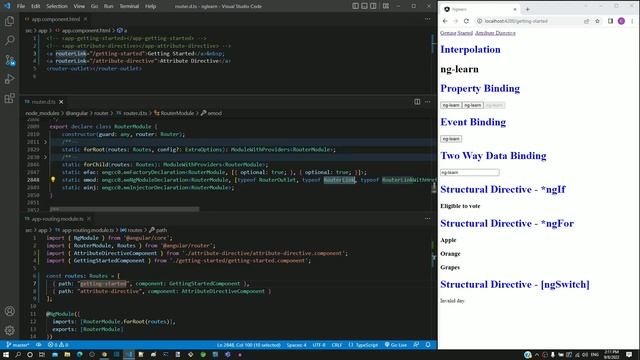Open the Windows Start menu
Image resolution: width=640 pixels, height=360 pixels.
pos(6,355)
